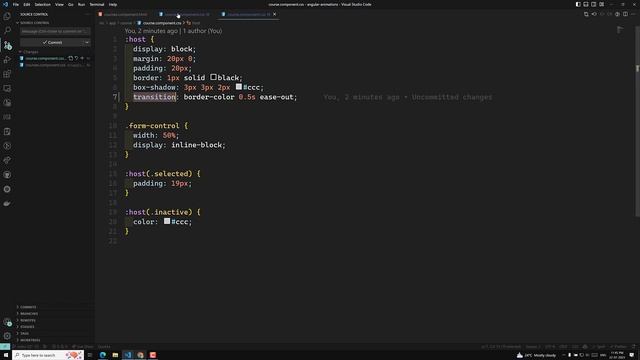
Task: Open the Selection menu
Action: tap(42, 4)
